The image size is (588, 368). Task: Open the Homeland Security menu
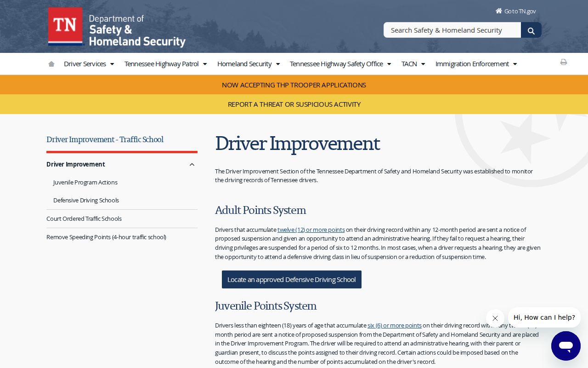click(244, 64)
